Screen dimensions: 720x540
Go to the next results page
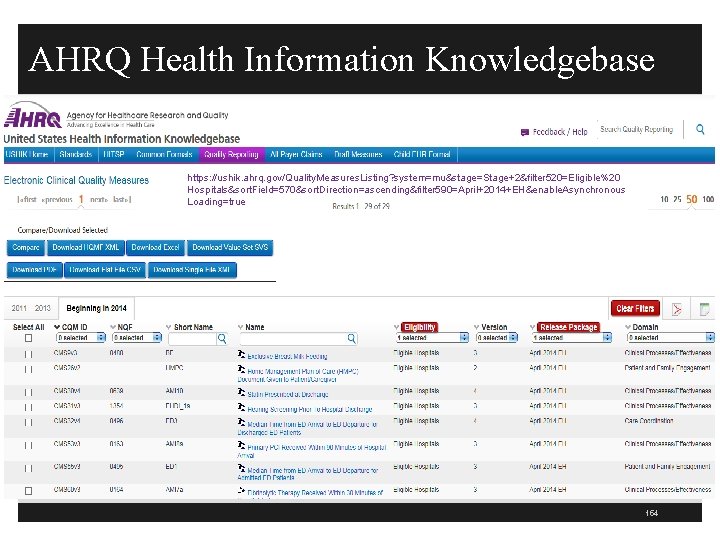point(99,200)
